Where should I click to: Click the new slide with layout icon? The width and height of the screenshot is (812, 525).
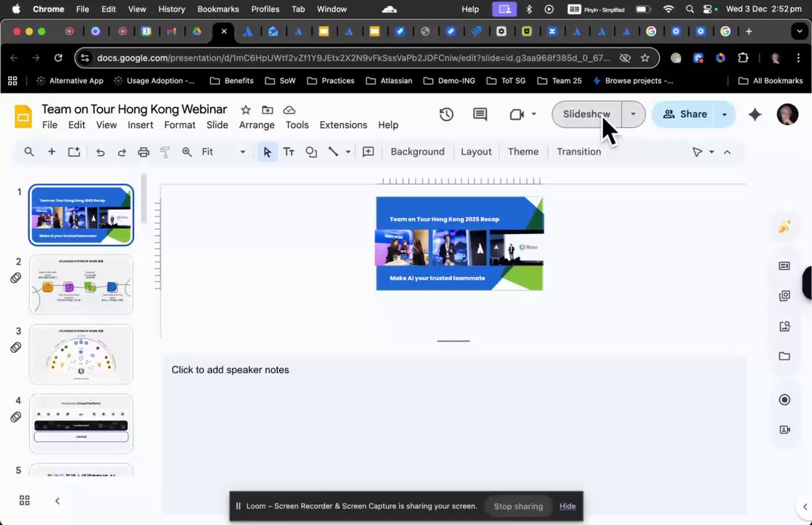point(74,152)
